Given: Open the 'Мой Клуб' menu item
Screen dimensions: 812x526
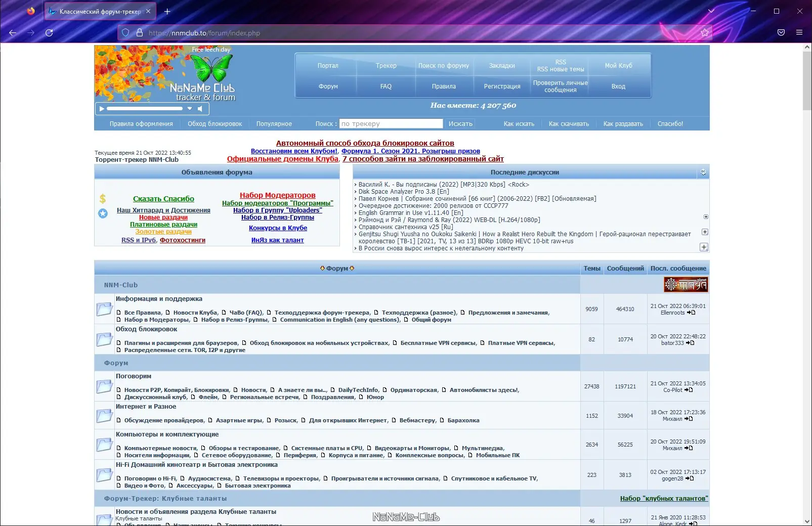Looking at the screenshot, I should point(618,66).
